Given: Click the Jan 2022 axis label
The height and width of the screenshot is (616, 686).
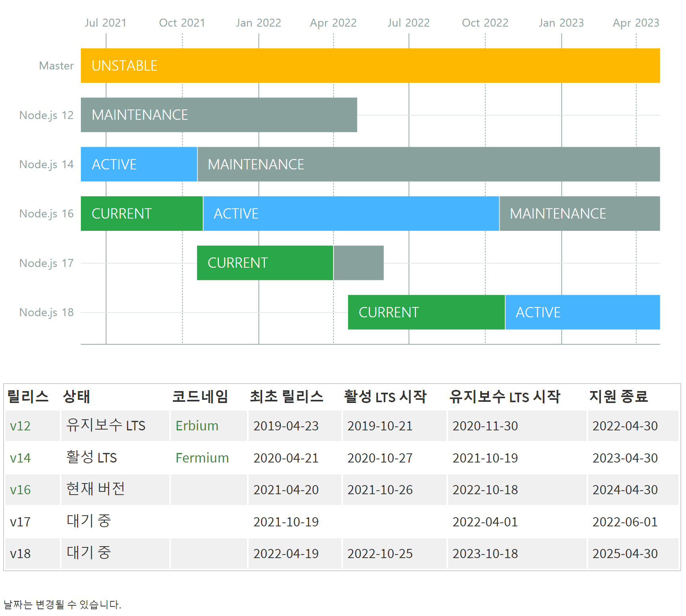Looking at the screenshot, I should 259,23.
